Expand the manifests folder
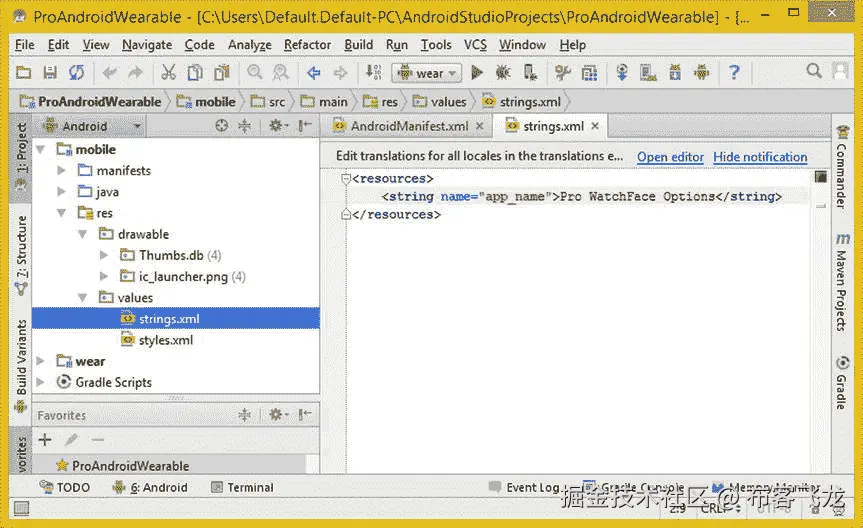 tap(62, 171)
